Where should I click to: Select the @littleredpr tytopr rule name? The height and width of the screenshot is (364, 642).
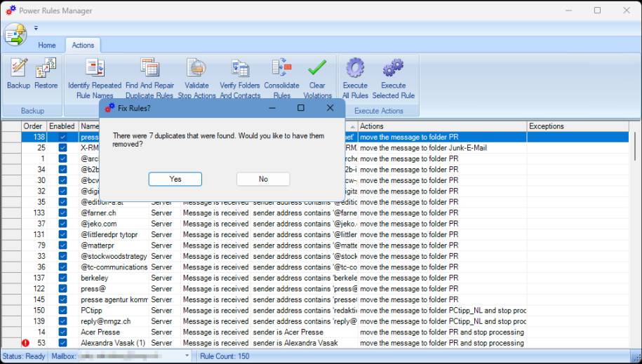[x=109, y=235]
